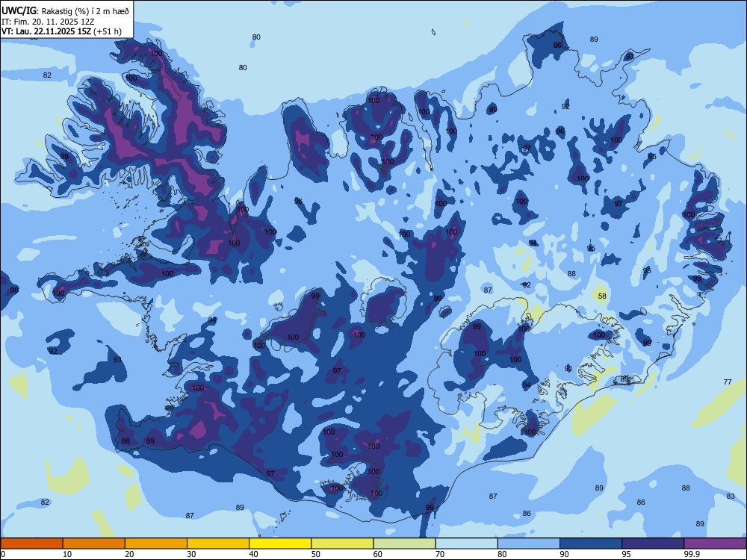Click the '30' legend tick label
This screenshot has width=747, height=560.
(191, 554)
